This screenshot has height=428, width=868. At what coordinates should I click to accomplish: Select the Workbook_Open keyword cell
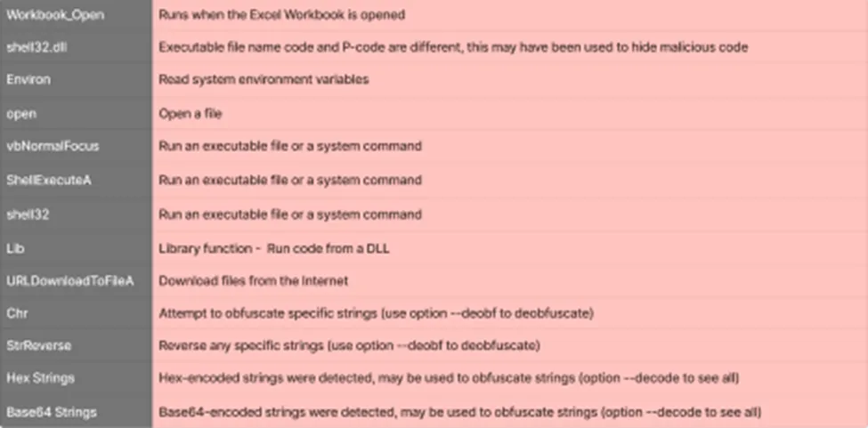pyautogui.click(x=76, y=15)
